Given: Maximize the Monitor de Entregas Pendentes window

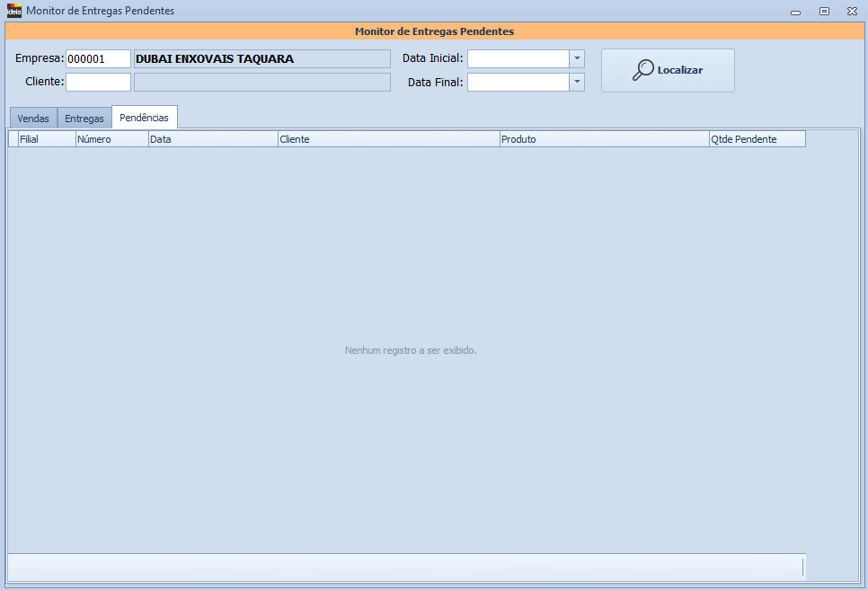Looking at the screenshot, I should (x=824, y=12).
